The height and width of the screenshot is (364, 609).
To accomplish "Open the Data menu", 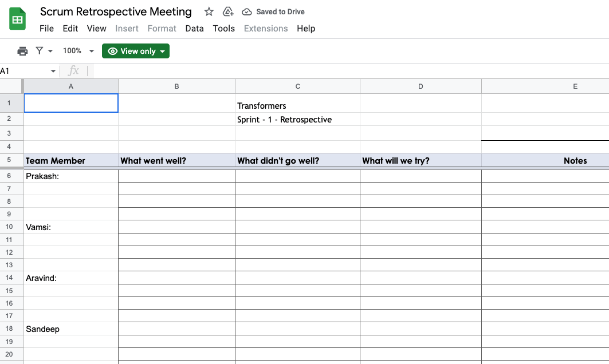I will [194, 29].
